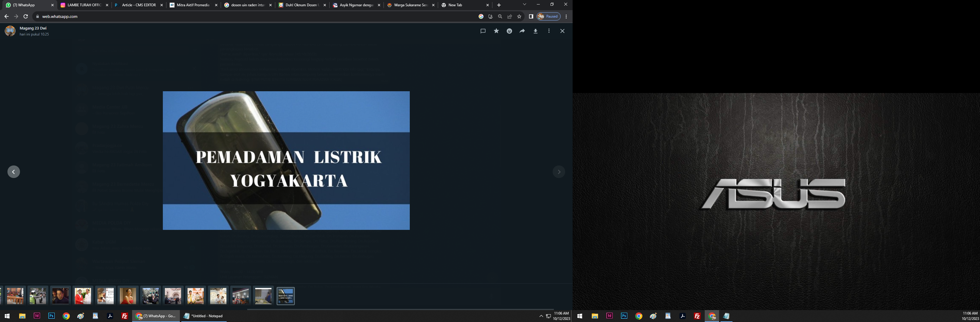Bookmark this page star icon
Screen dimensions: 980x322
click(519, 16)
